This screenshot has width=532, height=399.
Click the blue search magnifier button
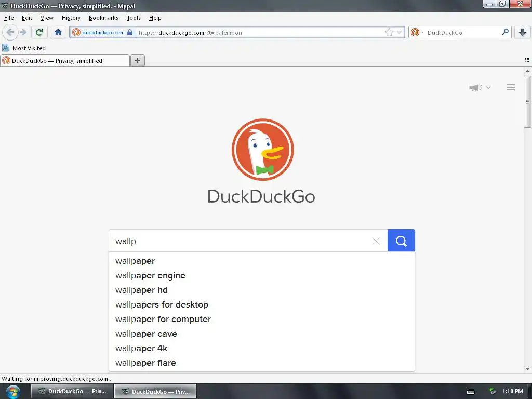[401, 241]
